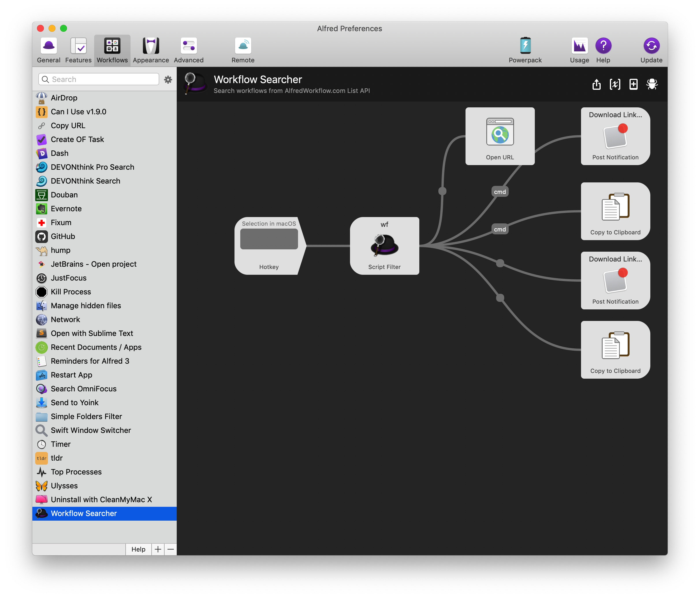Image resolution: width=700 pixels, height=598 pixels.
Task: Open the Appearance tab
Action: click(151, 50)
